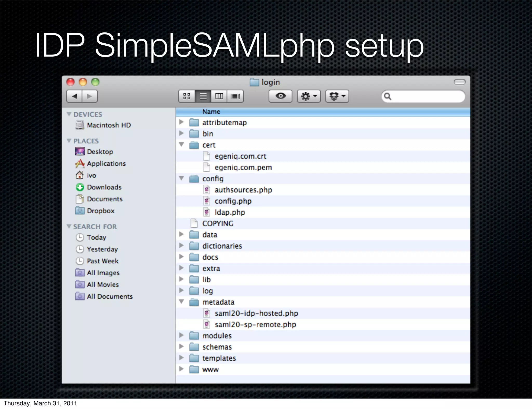Viewport: 532px width, 409px height.
Task: Expand the attributemap folder
Action: tap(182, 122)
